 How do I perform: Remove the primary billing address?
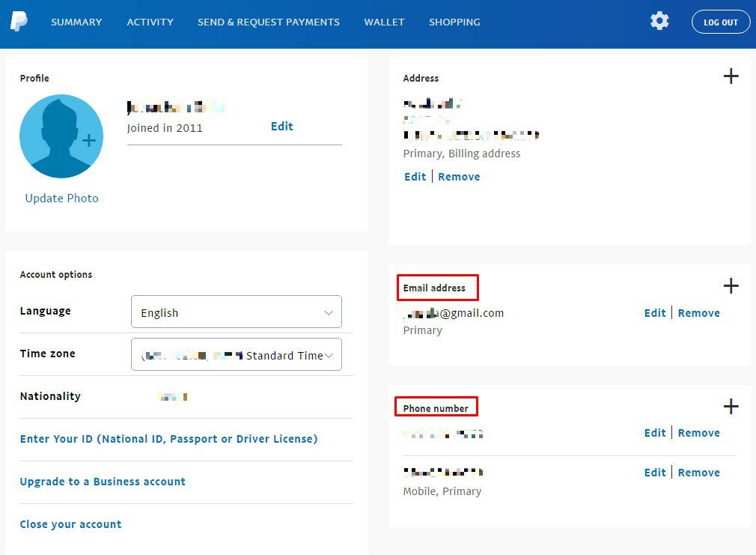[459, 177]
